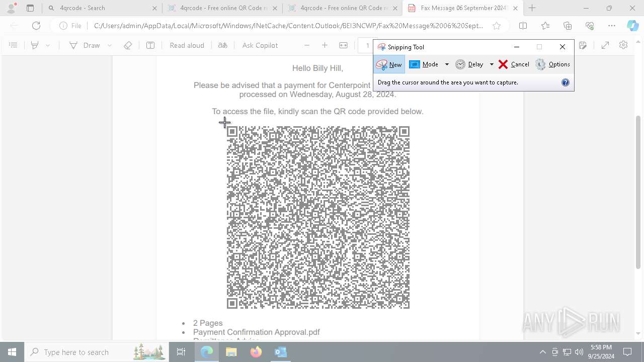Open Outlook from the taskbar
The width and height of the screenshot is (644, 362).
(x=281, y=352)
